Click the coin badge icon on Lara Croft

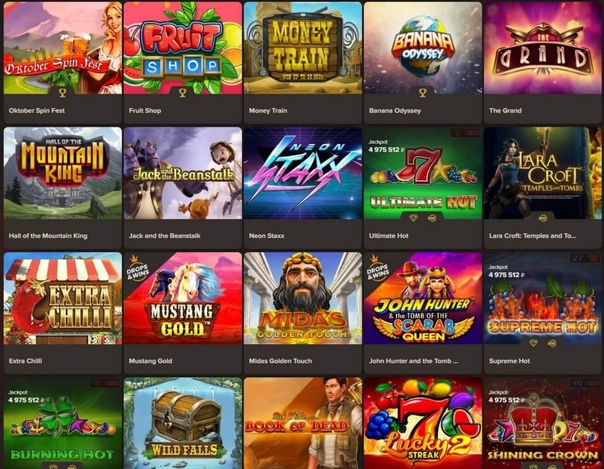pos(542,218)
